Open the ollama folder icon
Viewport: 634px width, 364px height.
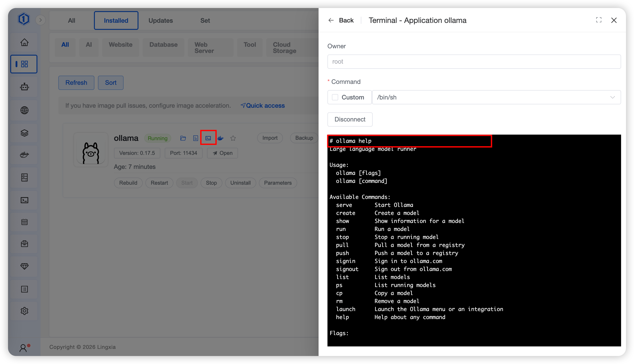pos(183,138)
